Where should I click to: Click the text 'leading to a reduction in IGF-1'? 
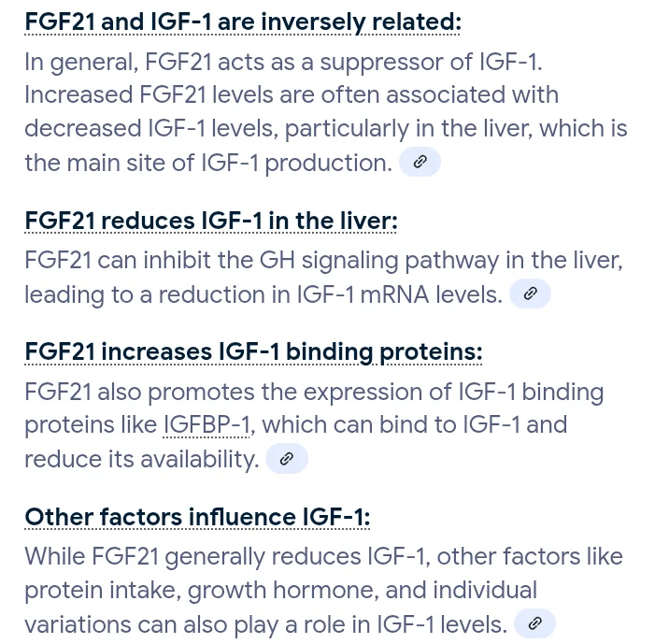pos(190,294)
